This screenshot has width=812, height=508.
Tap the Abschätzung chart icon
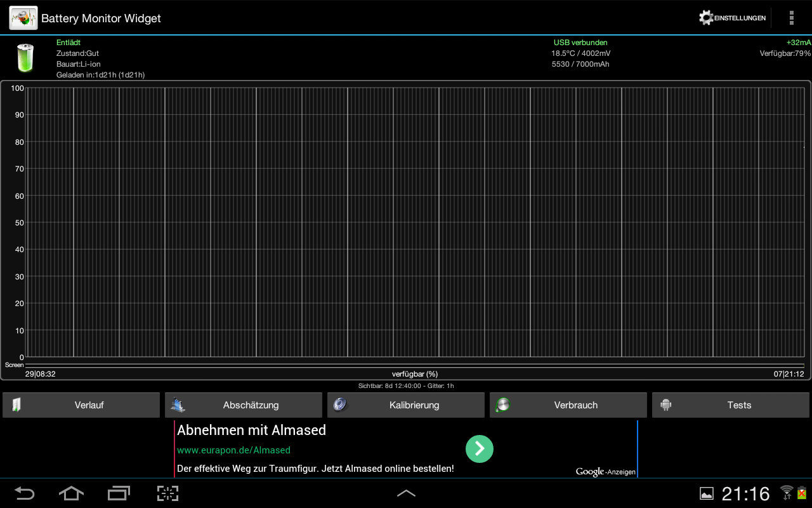[178, 405]
